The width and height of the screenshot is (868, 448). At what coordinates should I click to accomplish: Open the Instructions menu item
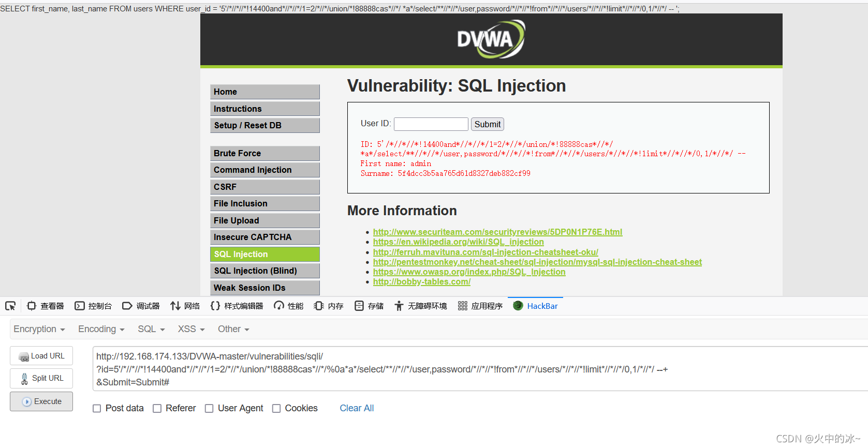point(265,109)
